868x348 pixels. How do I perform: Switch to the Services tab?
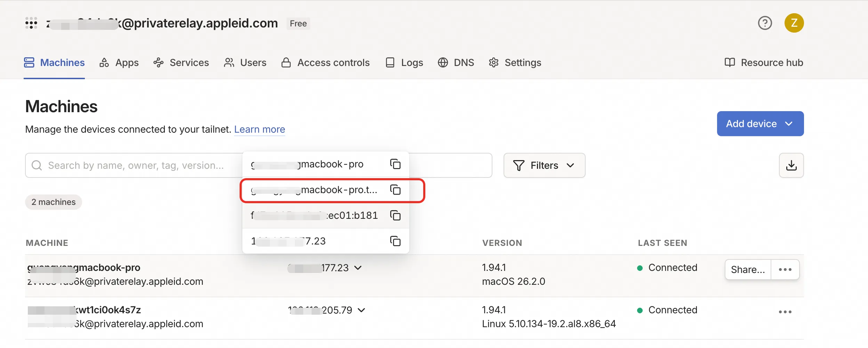click(181, 63)
